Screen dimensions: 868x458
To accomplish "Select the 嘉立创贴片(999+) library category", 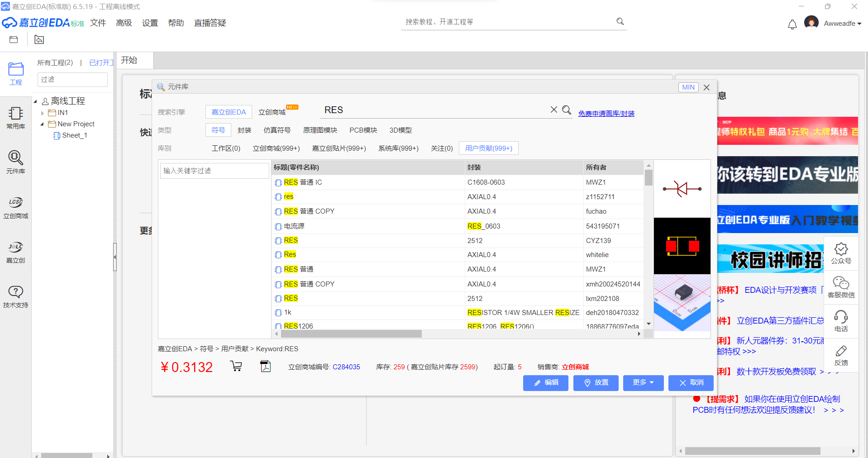I will pyautogui.click(x=339, y=148).
